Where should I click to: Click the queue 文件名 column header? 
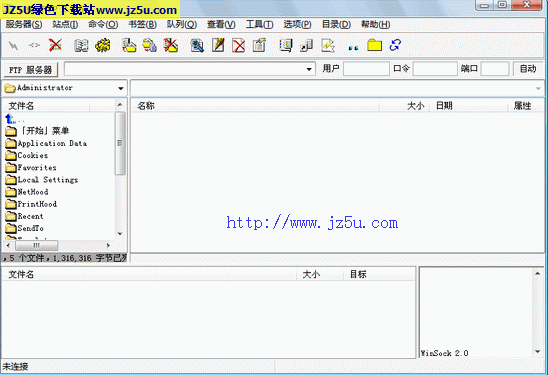(x=150, y=274)
